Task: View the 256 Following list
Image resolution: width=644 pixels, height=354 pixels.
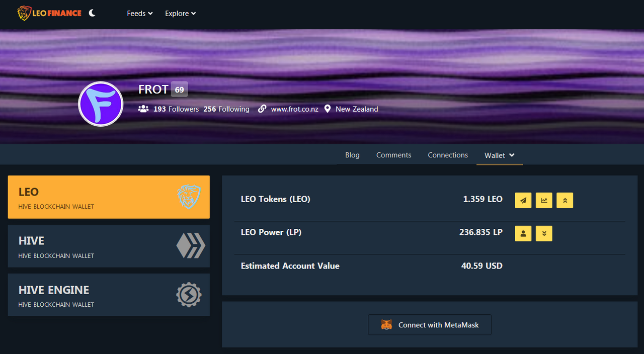Action: click(226, 109)
